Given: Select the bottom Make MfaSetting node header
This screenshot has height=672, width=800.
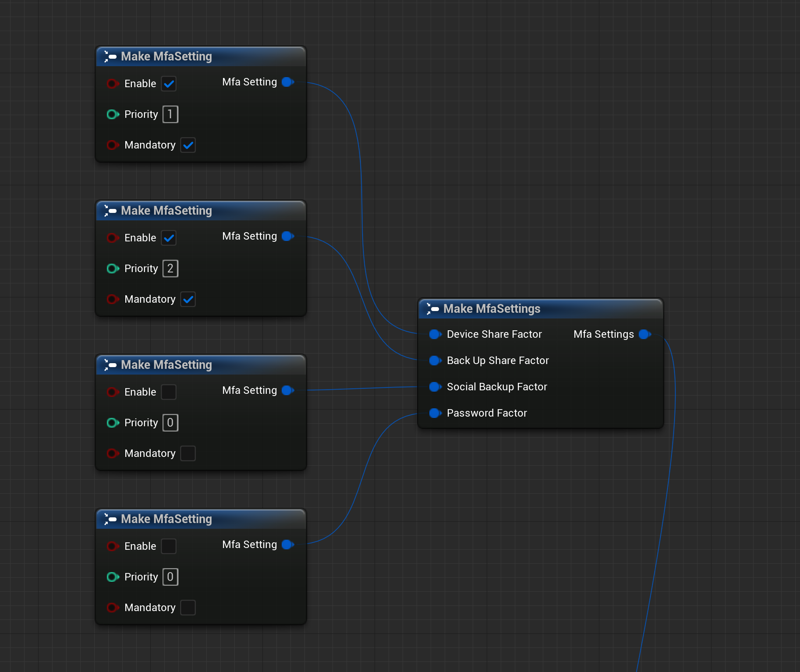Looking at the screenshot, I should (x=166, y=519).
